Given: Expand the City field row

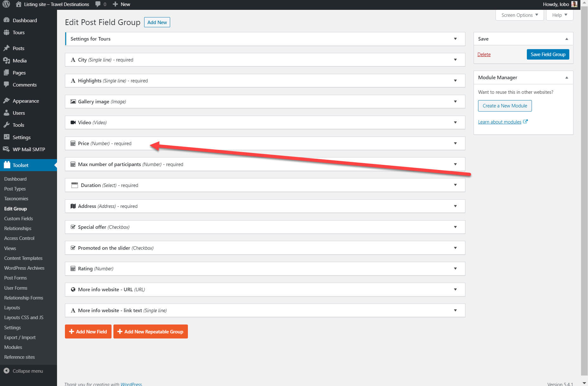Looking at the screenshot, I should [455, 60].
